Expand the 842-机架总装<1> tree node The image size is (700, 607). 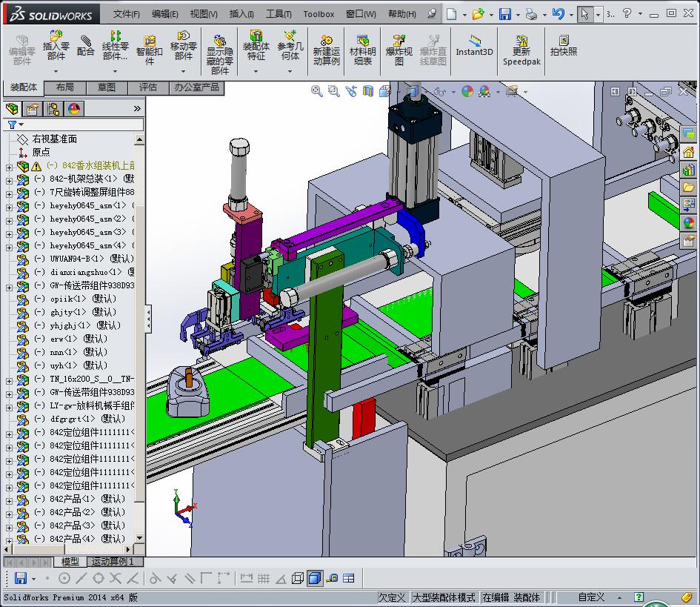[9, 181]
